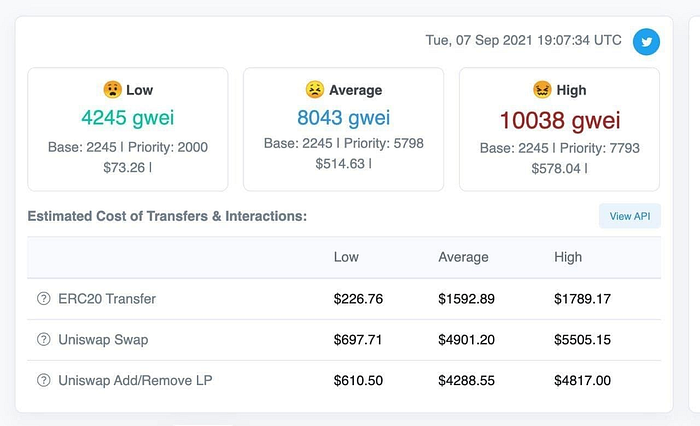Click the Low column header
The width and height of the screenshot is (700, 426).
coord(346,257)
